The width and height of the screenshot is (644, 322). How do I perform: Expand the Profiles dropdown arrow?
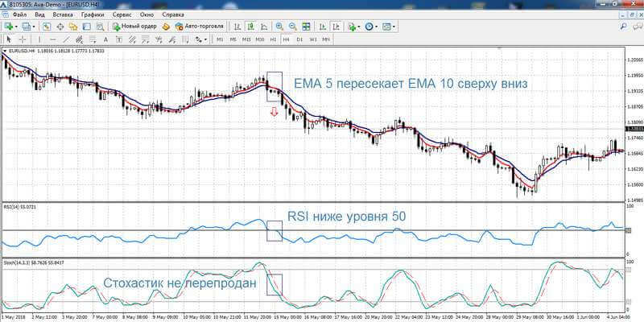click(33, 27)
